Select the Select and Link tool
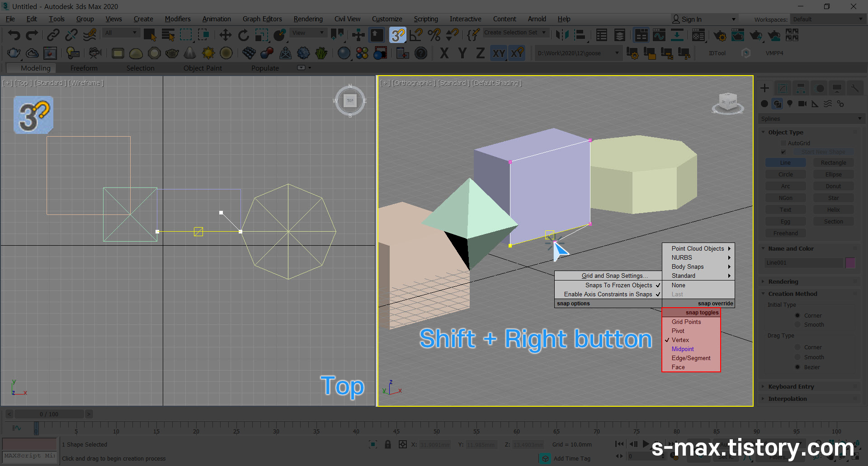 click(53, 35)
